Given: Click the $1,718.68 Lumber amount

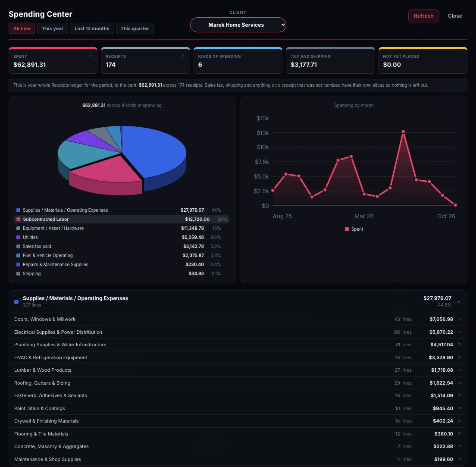Looking at the screenshot, I should click(x=442, y=370).
